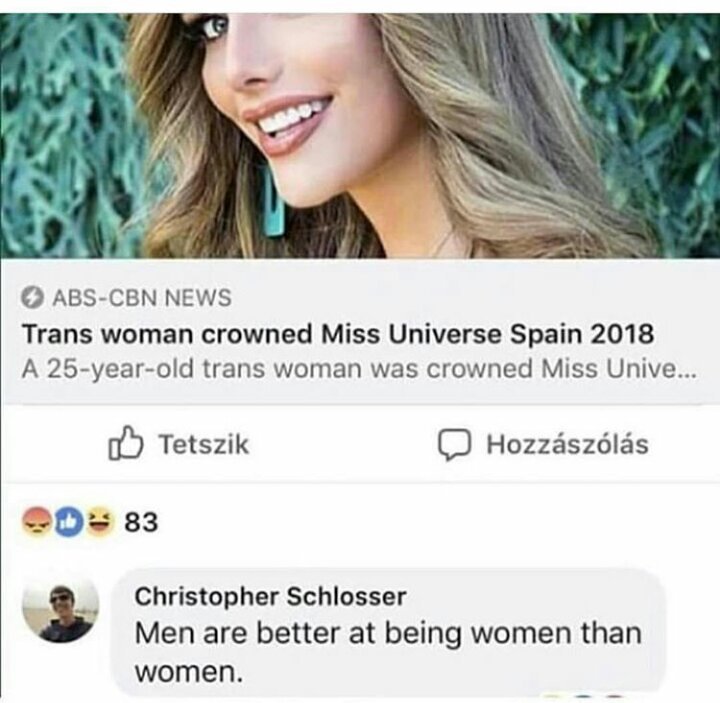Select the laughing Haha reaction emoji
This screenshot has height=703, width=720.
tap(101, 522)
